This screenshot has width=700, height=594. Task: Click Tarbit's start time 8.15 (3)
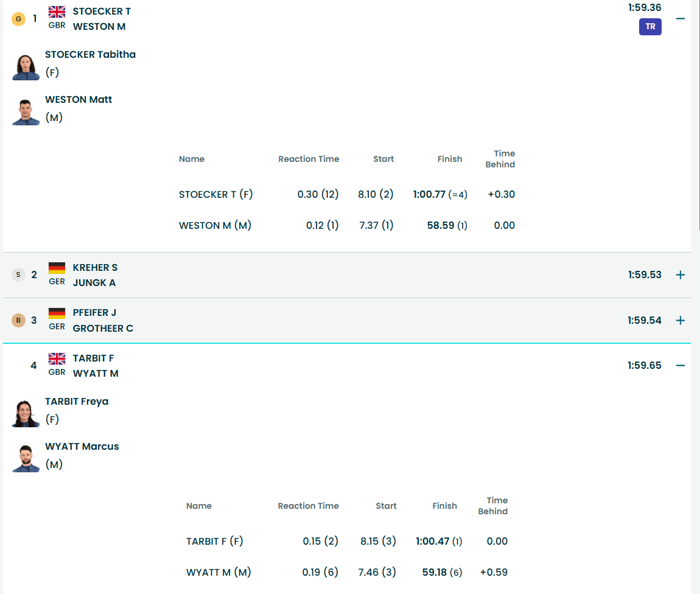[x=378, y=541]
